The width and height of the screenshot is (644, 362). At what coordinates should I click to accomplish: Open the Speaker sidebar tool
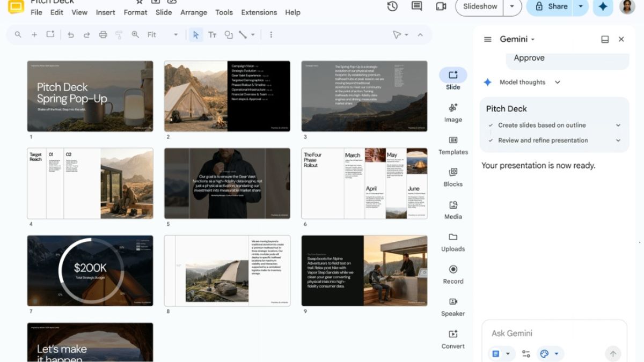tap(453, 307)
